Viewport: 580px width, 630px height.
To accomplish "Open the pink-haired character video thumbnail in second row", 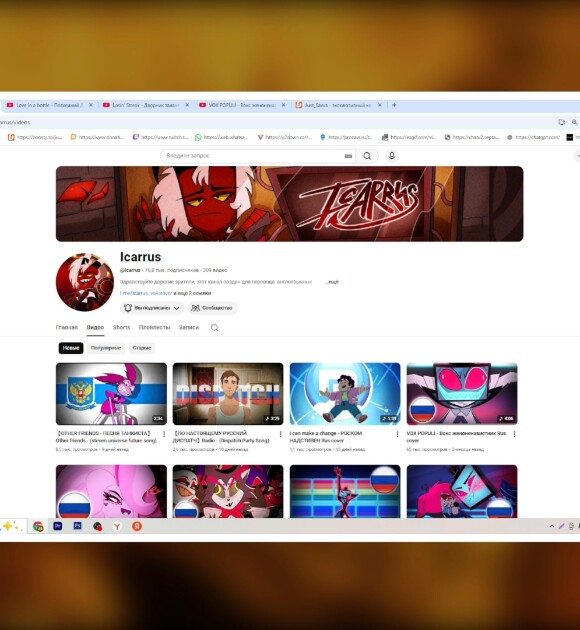I will (x=111, y=491).
